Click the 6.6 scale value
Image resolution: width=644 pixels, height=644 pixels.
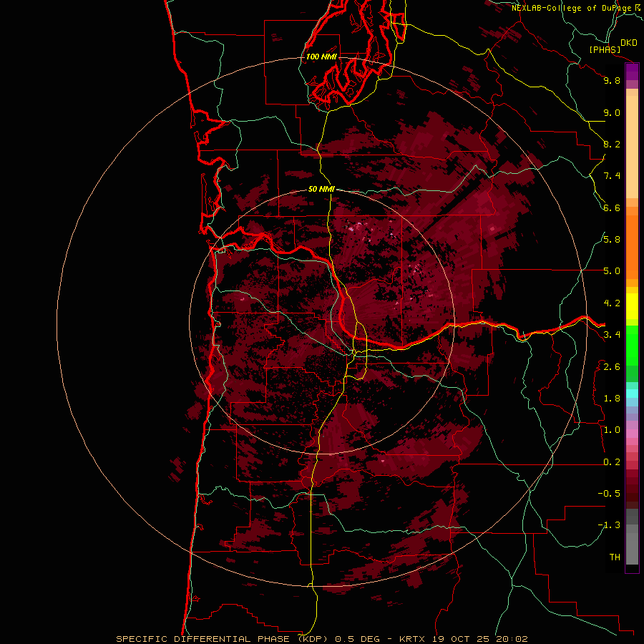point(612,208)
